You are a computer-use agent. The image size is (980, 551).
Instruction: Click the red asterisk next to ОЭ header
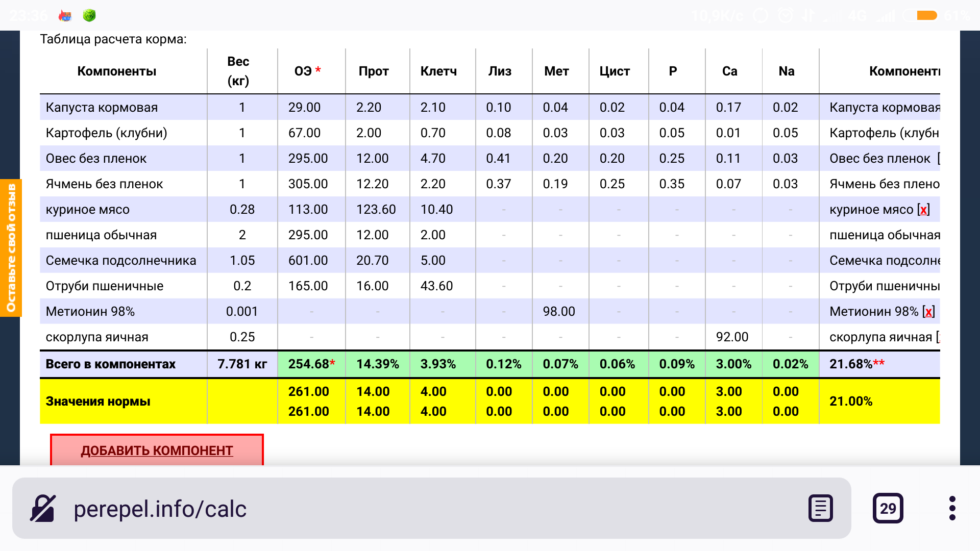(318, 70)
